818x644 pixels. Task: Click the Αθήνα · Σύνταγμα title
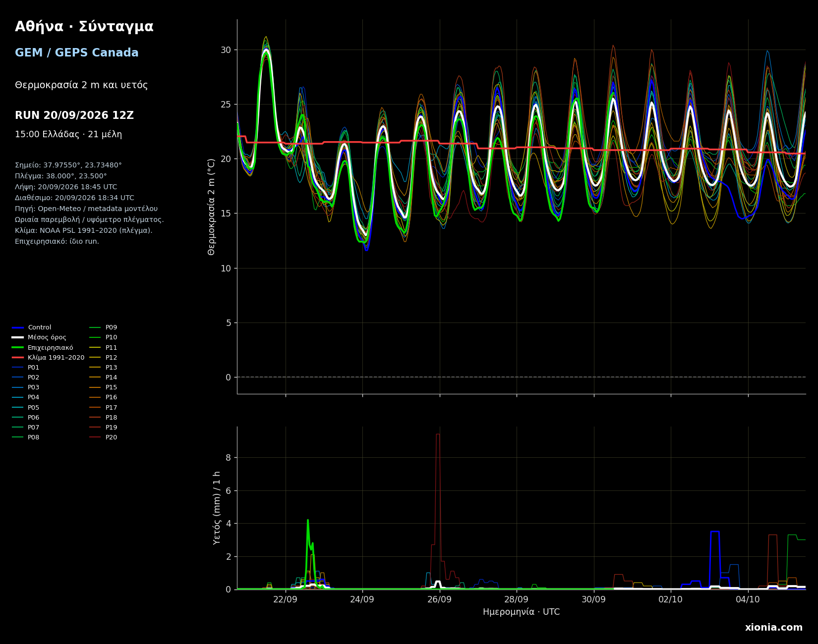(84, 27)
